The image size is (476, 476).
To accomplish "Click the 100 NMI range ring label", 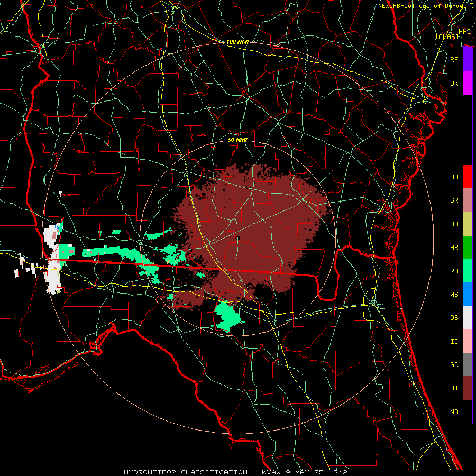I will coord(237,42).
